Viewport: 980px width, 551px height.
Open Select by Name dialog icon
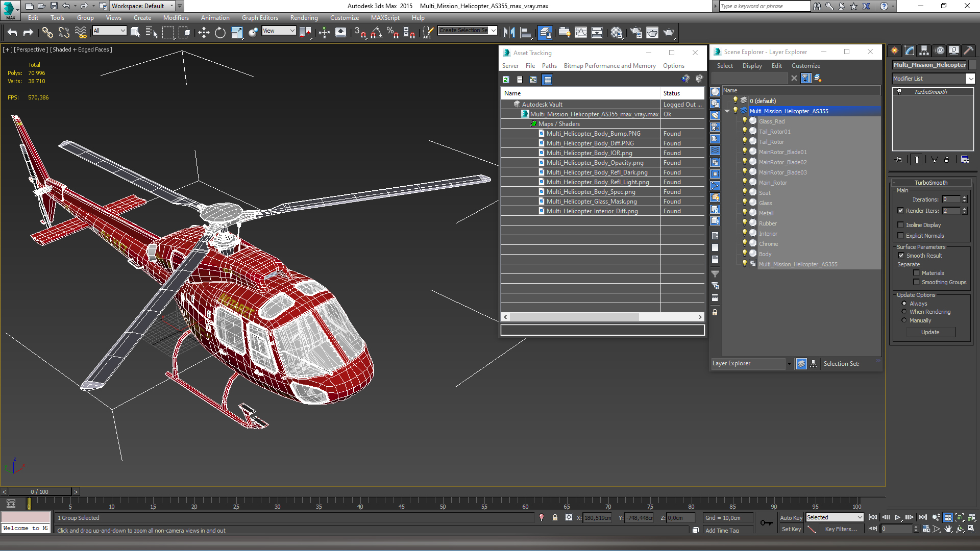(x=152, y=33)
